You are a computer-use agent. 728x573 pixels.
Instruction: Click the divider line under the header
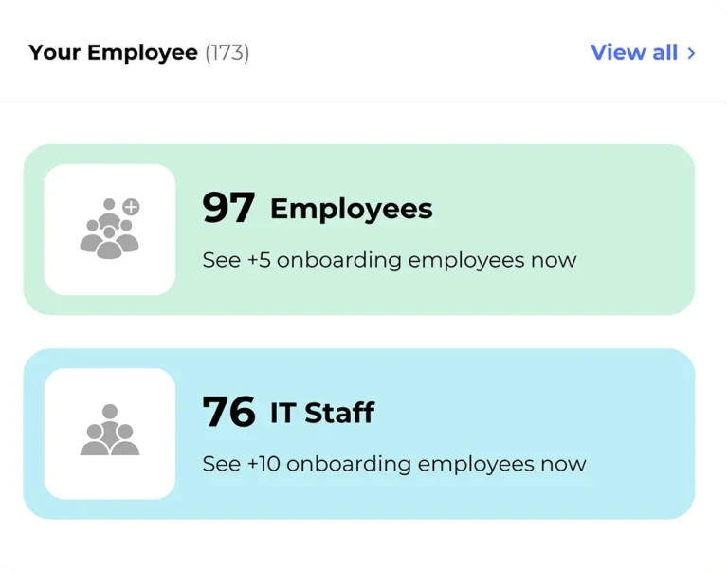click(364, 102)
